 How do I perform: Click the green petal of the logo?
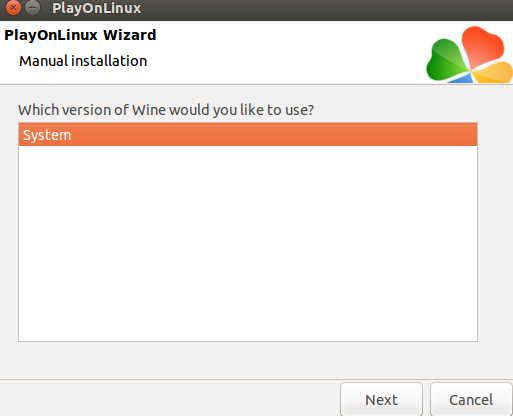(446, 60)
